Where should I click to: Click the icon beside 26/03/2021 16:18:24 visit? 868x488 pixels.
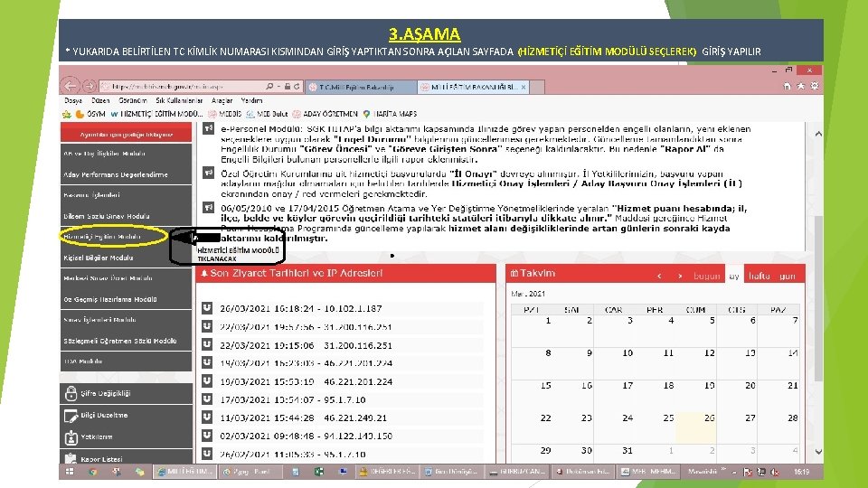point(207,307)
